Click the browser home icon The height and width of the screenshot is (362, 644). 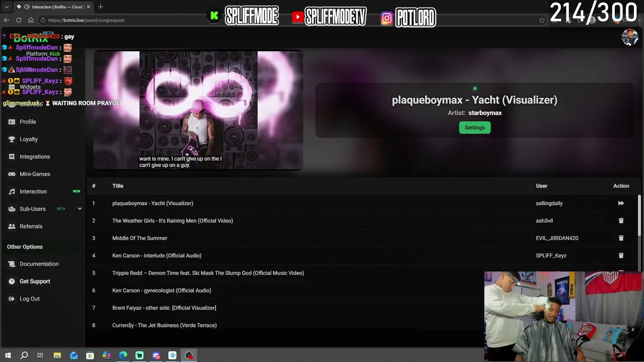click(31, 20)
